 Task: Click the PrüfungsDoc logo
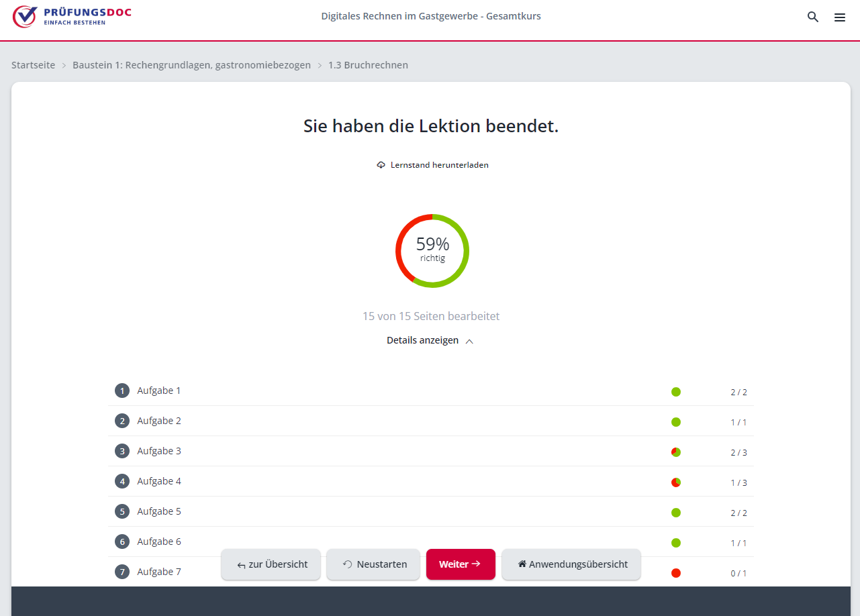[x=72, y=16]
